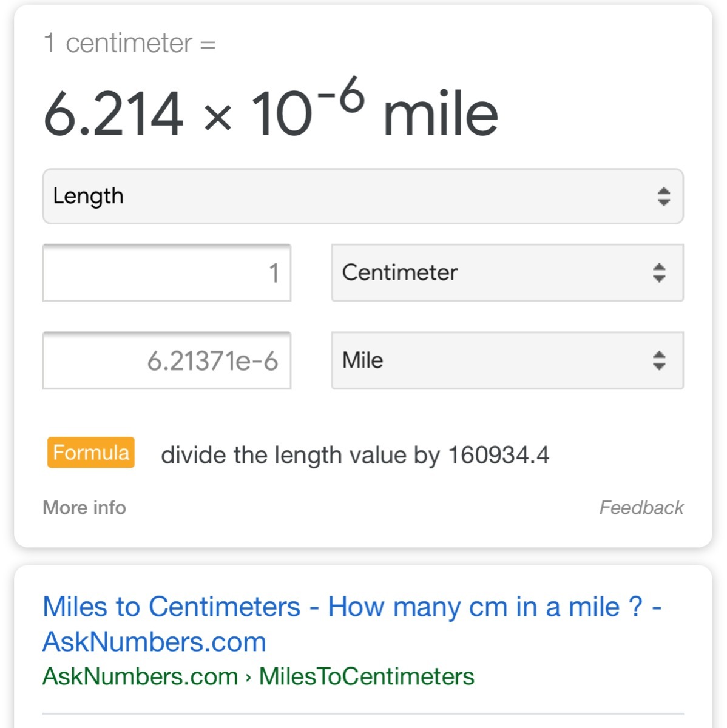Open the More info link
The image size is (727, 728).
tap(84, 507)
